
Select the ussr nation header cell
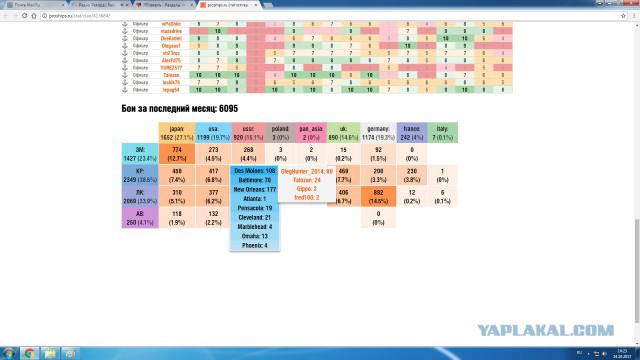click(248, 133)
